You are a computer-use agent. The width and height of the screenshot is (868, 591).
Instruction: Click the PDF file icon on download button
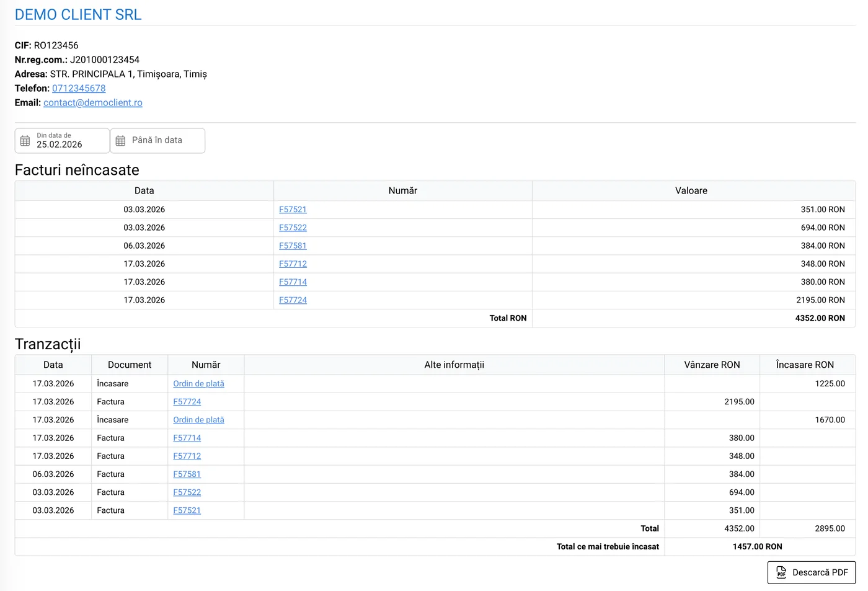(x=781, y=572)
